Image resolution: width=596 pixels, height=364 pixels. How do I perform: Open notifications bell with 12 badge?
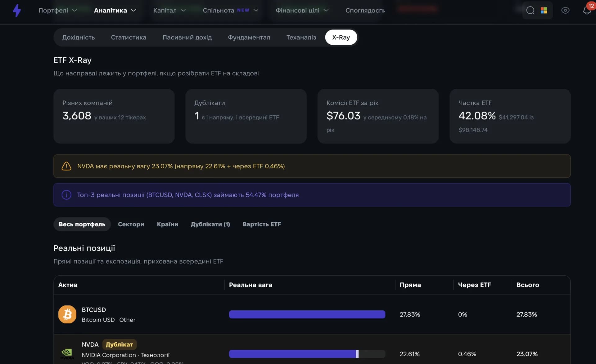pyautogui.click(x=587, y=10)
